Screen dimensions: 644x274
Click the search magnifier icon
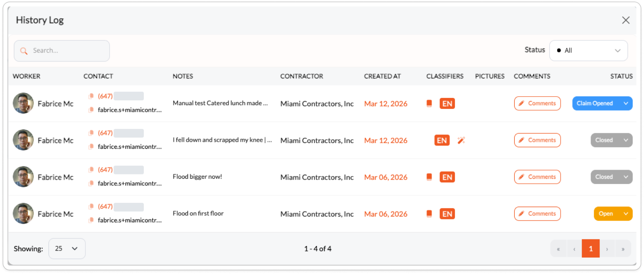[x=24, y=51]
